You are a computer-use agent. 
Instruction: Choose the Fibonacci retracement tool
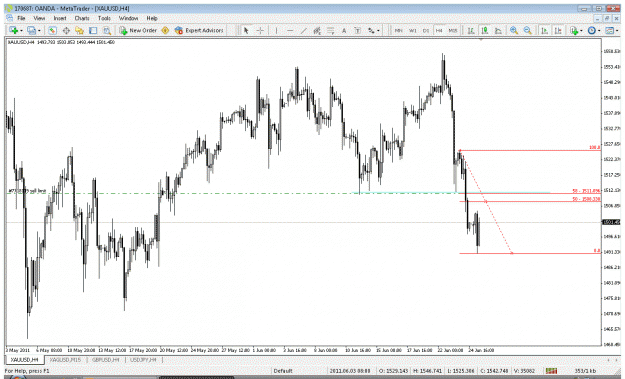tap(330, 30)
